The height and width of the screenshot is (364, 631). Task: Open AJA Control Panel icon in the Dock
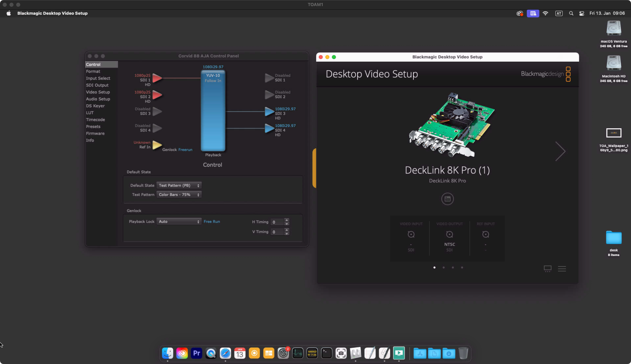point(355,353)
